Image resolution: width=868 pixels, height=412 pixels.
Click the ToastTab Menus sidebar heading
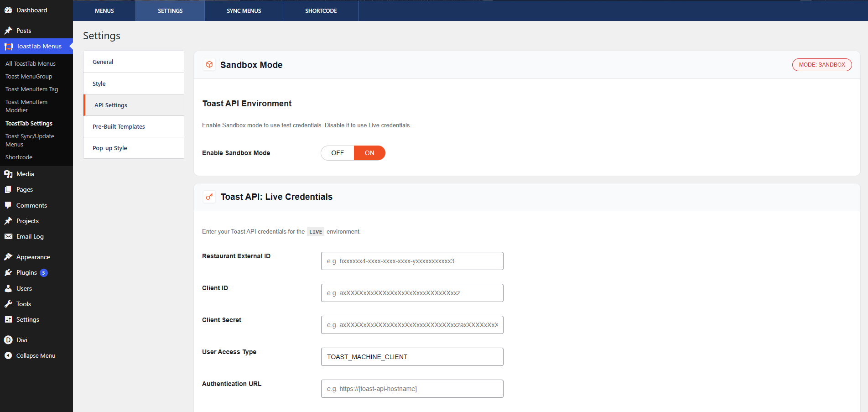coord(39,46)
